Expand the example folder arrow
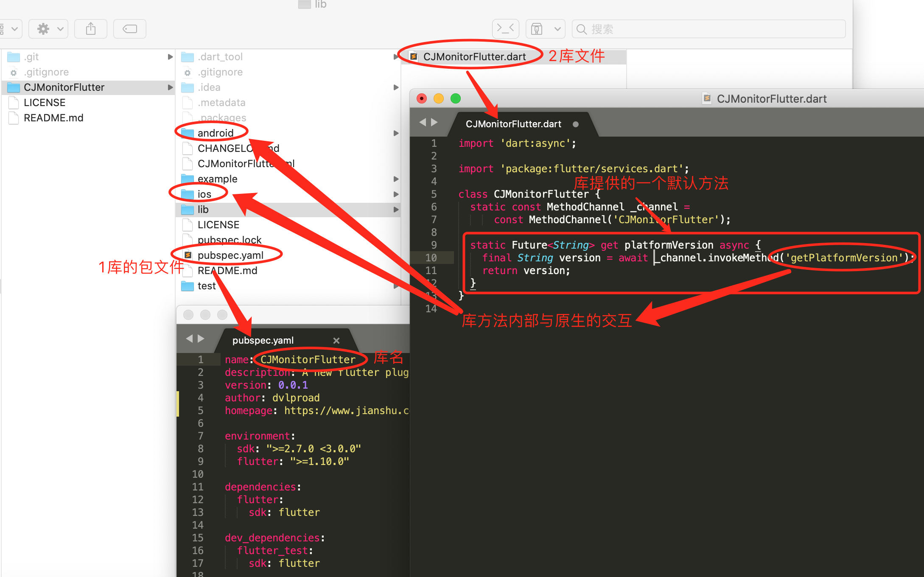This screenshot has height=577, width=924. click(396, 179)
